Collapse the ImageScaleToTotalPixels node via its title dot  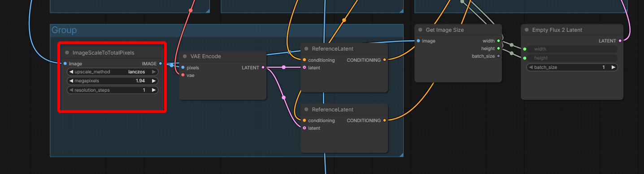click(67, 52)
